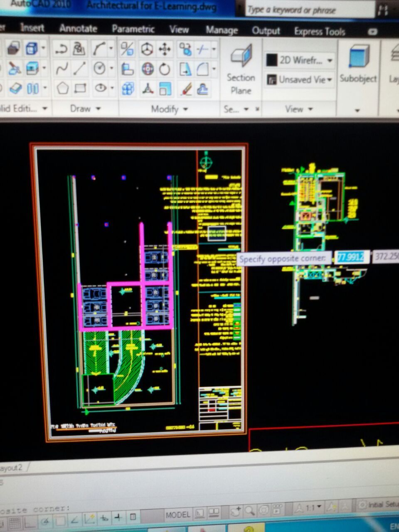Click the Subobject filter button
Screen dimensions: 399x532
(x=358, y=63)
